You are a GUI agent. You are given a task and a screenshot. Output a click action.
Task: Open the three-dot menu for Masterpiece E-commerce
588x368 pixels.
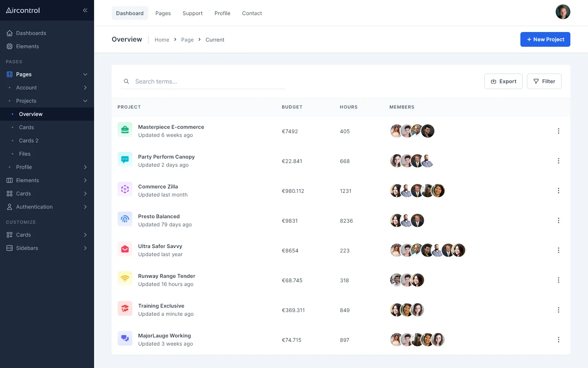[x=559, y=131]
